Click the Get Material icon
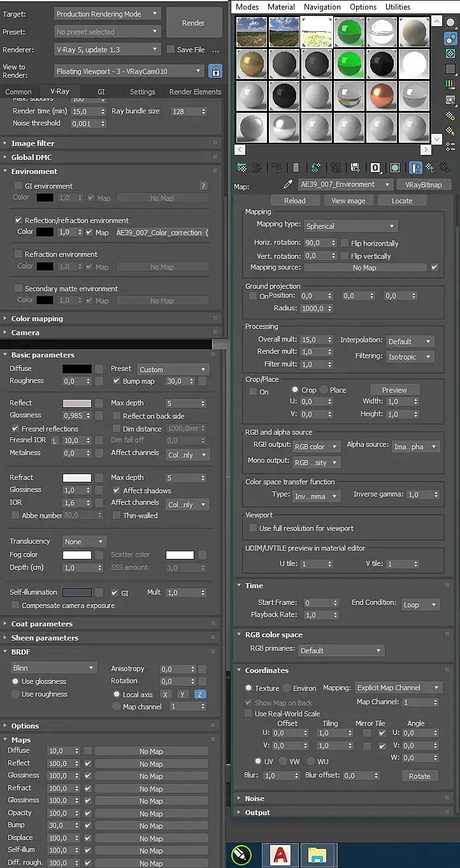 [242, 168]
